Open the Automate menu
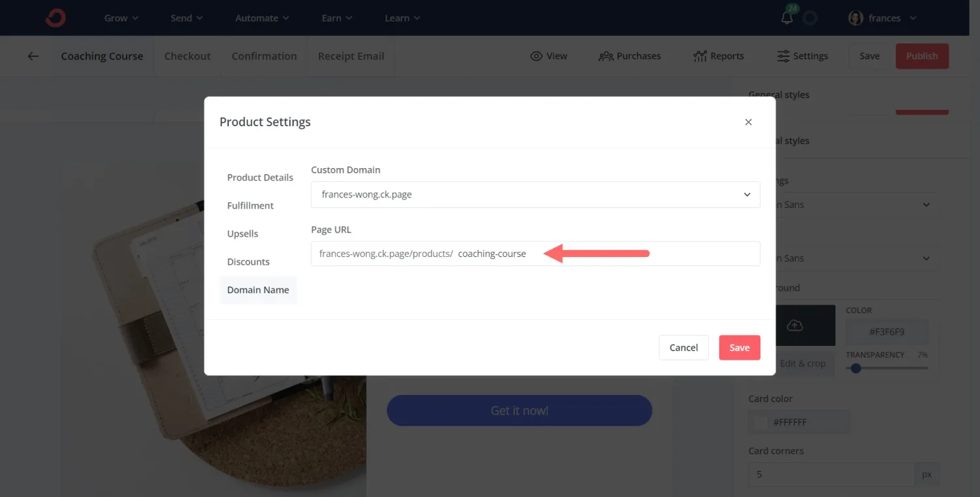The image size is (980, 497). point(261,18)
